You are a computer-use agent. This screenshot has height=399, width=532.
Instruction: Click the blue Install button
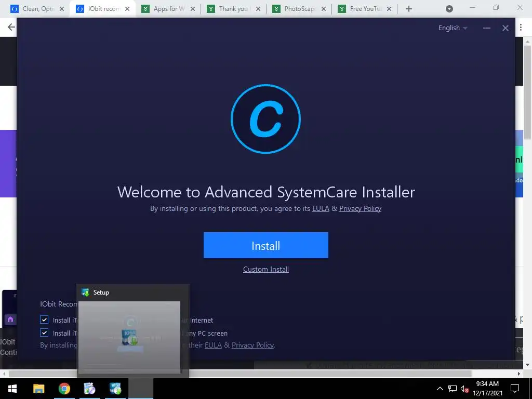pos(265,245)
